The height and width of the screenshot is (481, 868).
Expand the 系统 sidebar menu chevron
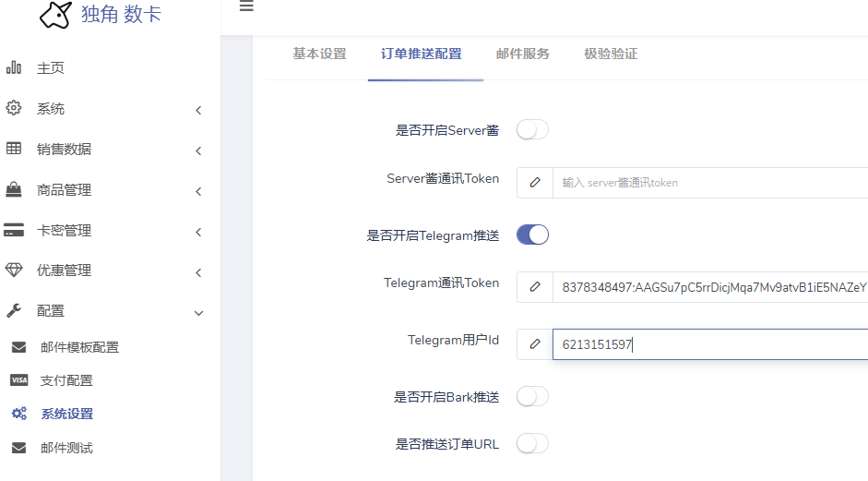pos(198,111)
